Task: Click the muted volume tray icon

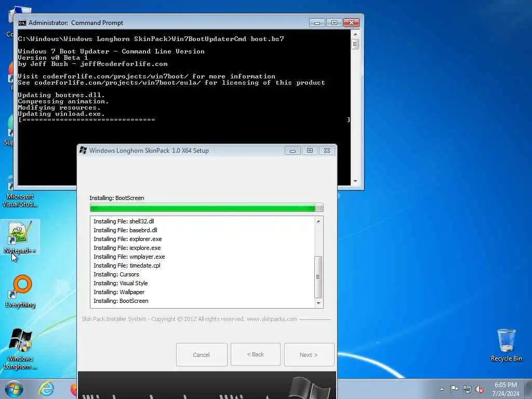Action: 480,390
